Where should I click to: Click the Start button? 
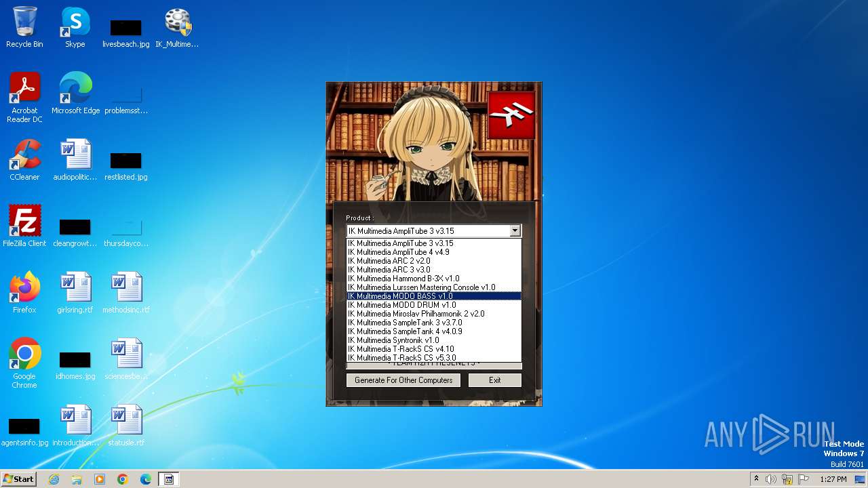click(19, 479)
